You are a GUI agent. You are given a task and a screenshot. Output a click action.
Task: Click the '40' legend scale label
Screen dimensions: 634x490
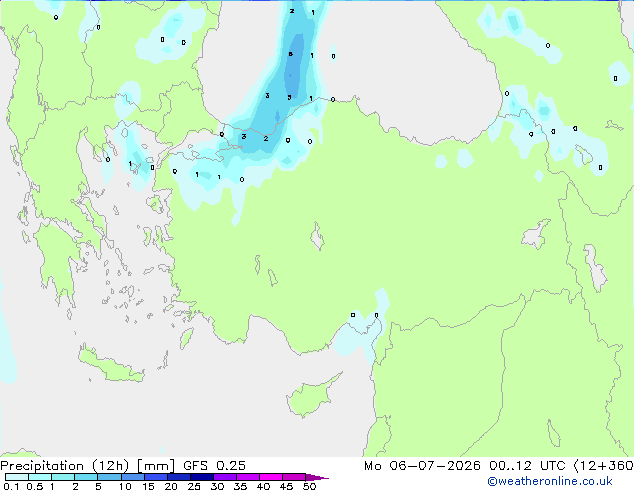(x=264, y=486)
